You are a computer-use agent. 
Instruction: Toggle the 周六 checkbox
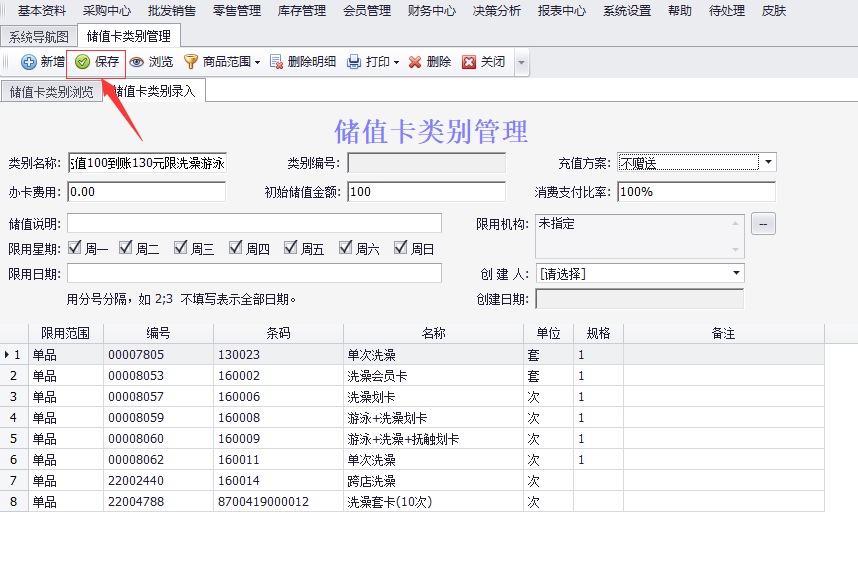tap(345, 247)
